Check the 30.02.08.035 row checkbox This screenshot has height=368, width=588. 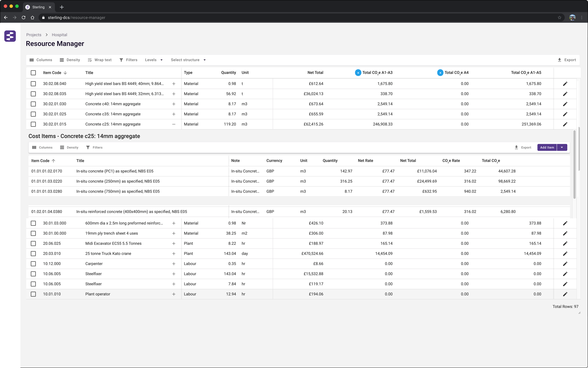pos(33,94)
